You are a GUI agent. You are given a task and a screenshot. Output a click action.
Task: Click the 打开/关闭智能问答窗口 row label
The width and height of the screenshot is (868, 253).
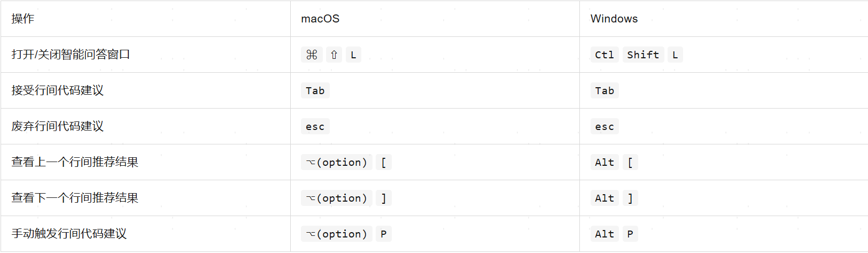point(71,55)
